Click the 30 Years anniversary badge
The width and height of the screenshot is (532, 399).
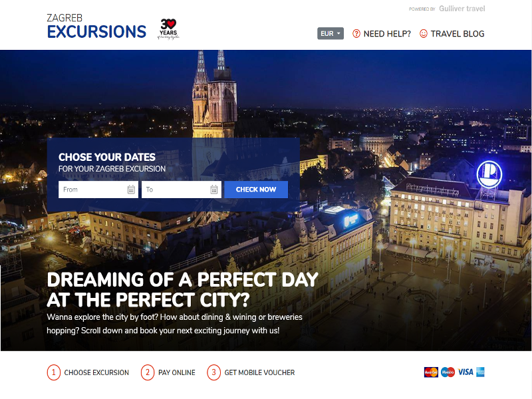coord(168,29)
